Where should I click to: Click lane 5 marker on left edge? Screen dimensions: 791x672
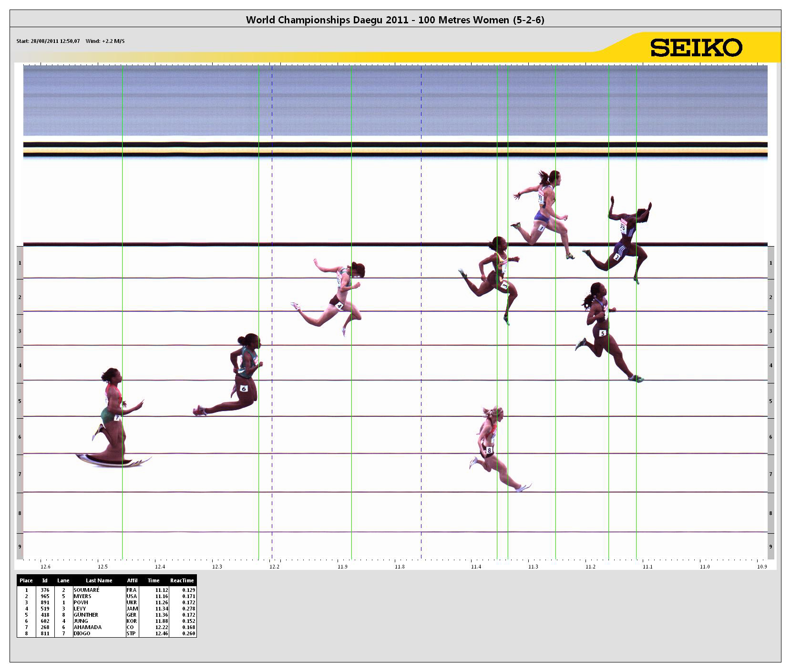point(20,401)
